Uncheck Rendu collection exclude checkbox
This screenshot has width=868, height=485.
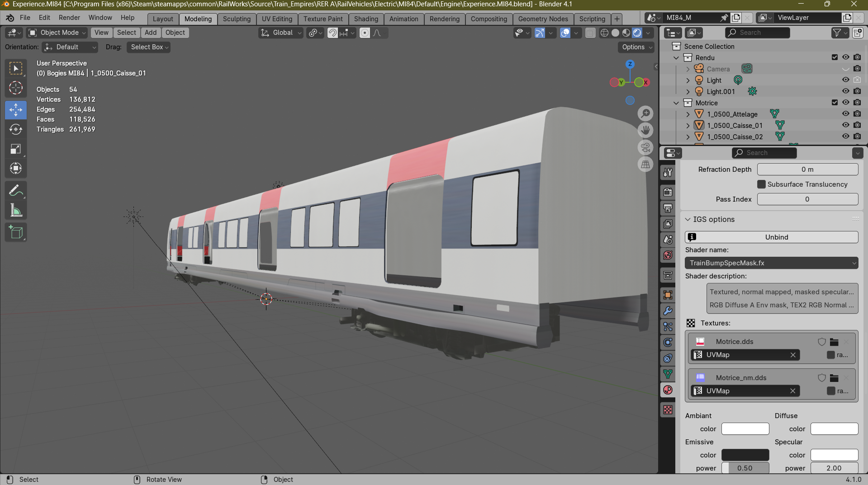pos(835,57)
